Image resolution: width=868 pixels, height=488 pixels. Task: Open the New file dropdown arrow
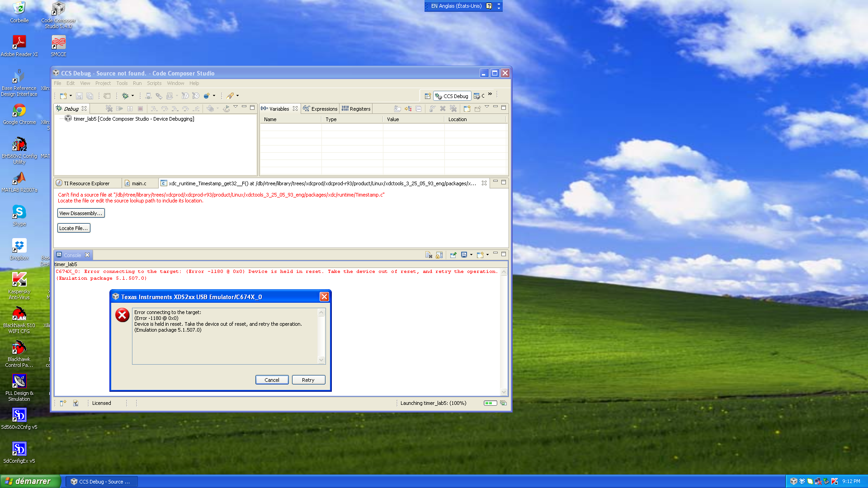point(71,96)
